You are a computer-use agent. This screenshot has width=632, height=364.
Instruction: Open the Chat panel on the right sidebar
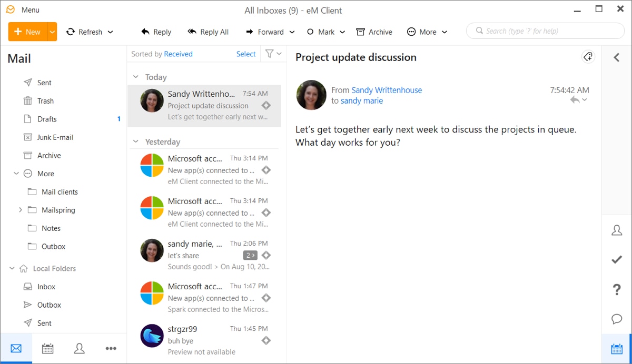[617, 319]
